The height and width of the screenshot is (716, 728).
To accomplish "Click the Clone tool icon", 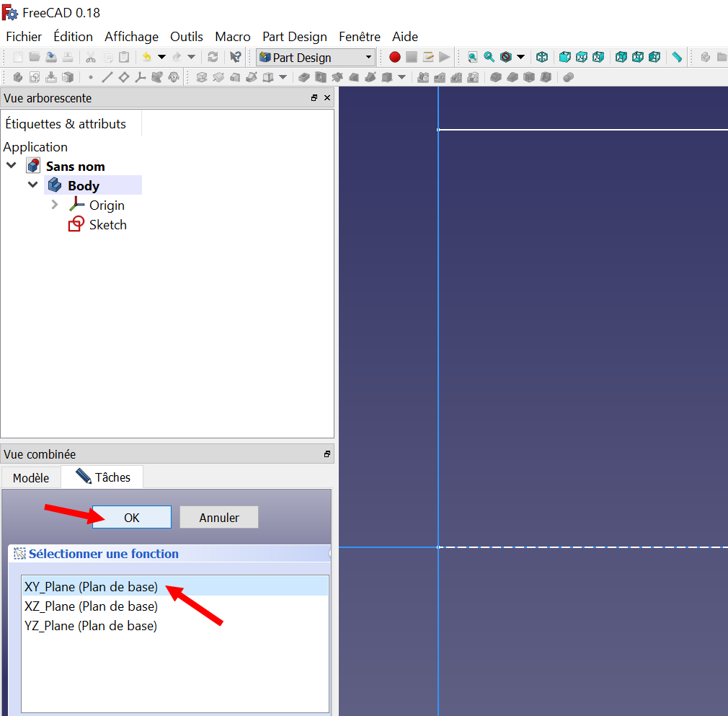I will (x=174, y=77).
